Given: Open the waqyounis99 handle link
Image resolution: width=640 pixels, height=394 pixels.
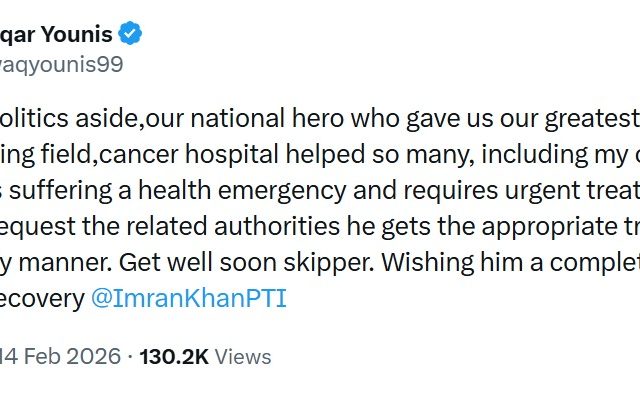Looking at the screenshot, I should 61,65.
